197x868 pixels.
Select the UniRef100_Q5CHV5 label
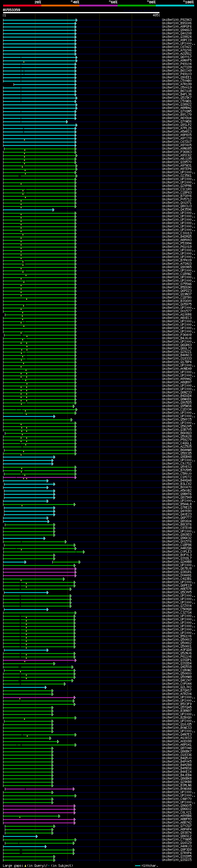pos(177,592)
